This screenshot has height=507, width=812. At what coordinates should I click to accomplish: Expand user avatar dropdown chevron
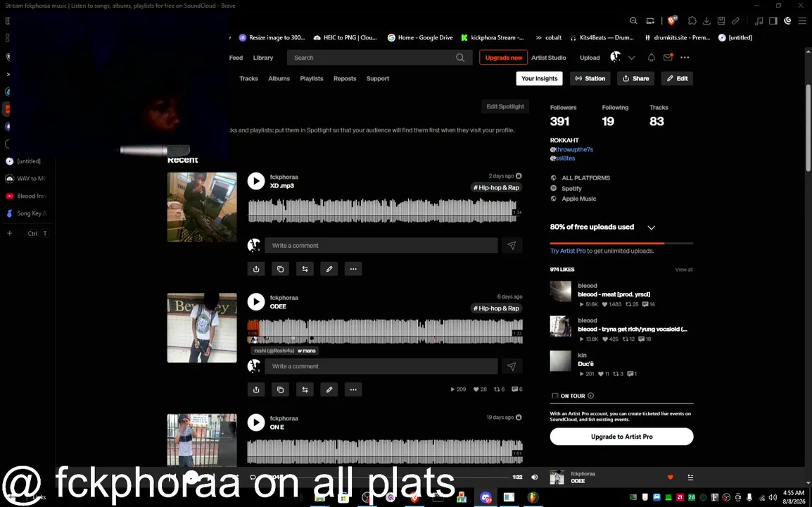point(631,58)
